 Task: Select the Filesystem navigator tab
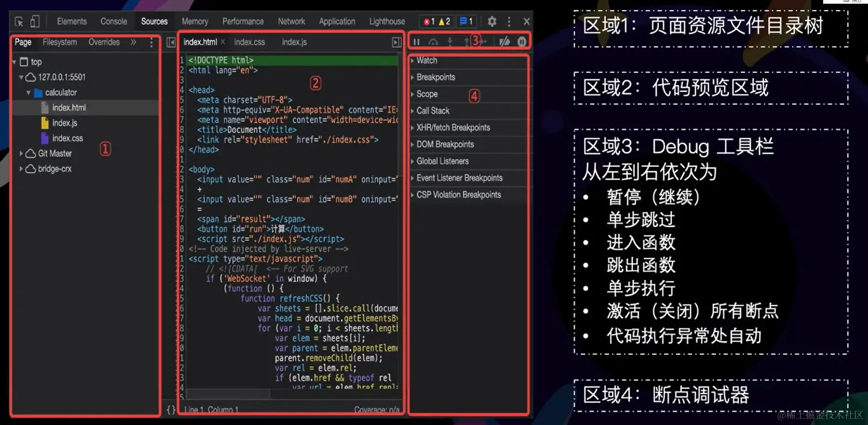59,42
